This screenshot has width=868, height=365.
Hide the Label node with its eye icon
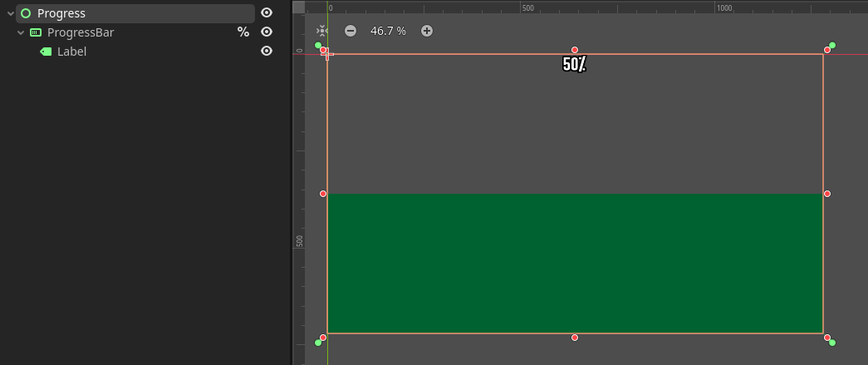(x=267, y=51)
